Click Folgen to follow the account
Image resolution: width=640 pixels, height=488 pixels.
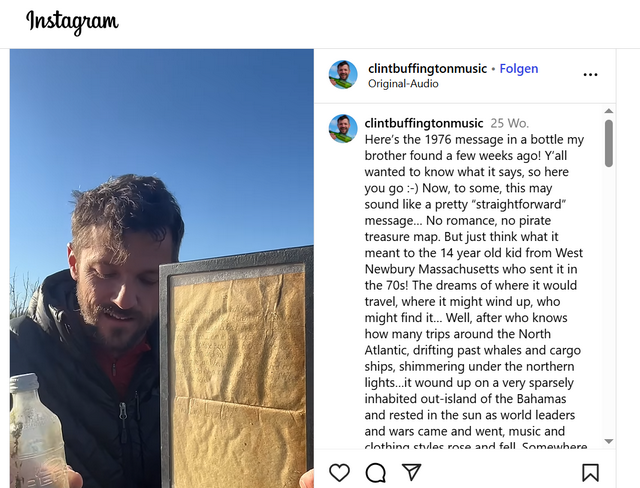click(519, 69)
